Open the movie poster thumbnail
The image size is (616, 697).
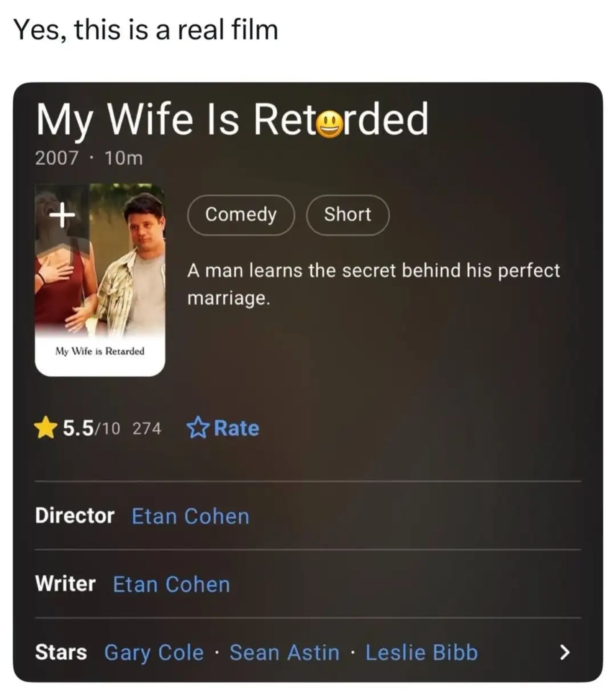tap(100, 280)
